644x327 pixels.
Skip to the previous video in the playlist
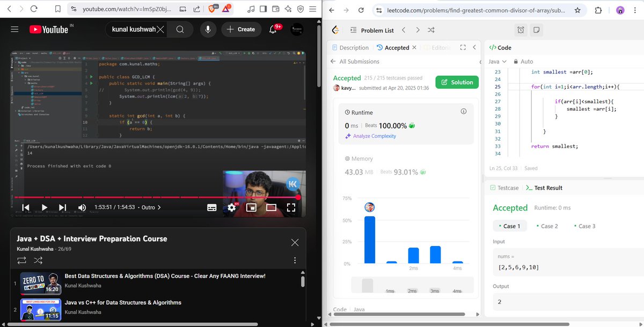click(x=26, y=207)
